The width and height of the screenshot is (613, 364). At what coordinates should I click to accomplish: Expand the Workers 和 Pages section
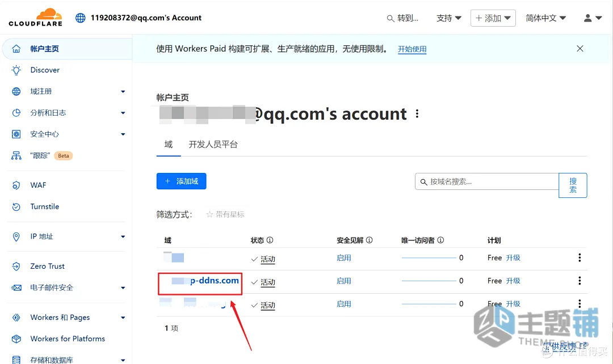click(x=123, y=318)
